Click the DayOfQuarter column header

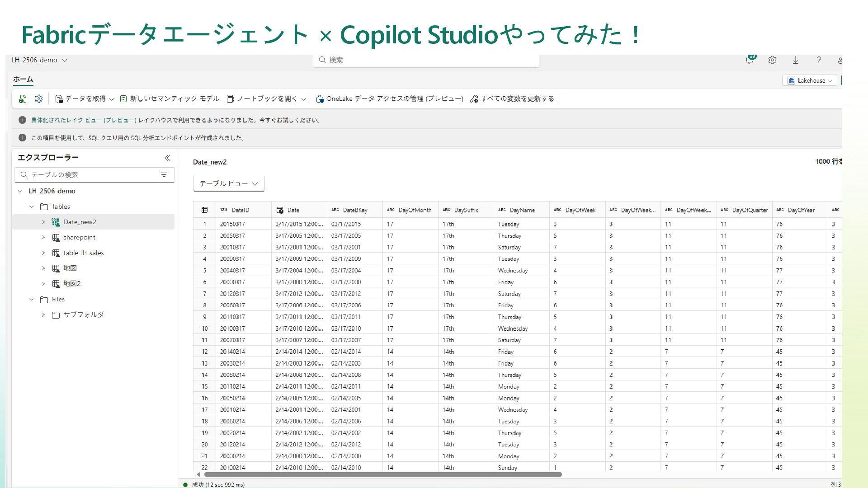pos(744,210)
